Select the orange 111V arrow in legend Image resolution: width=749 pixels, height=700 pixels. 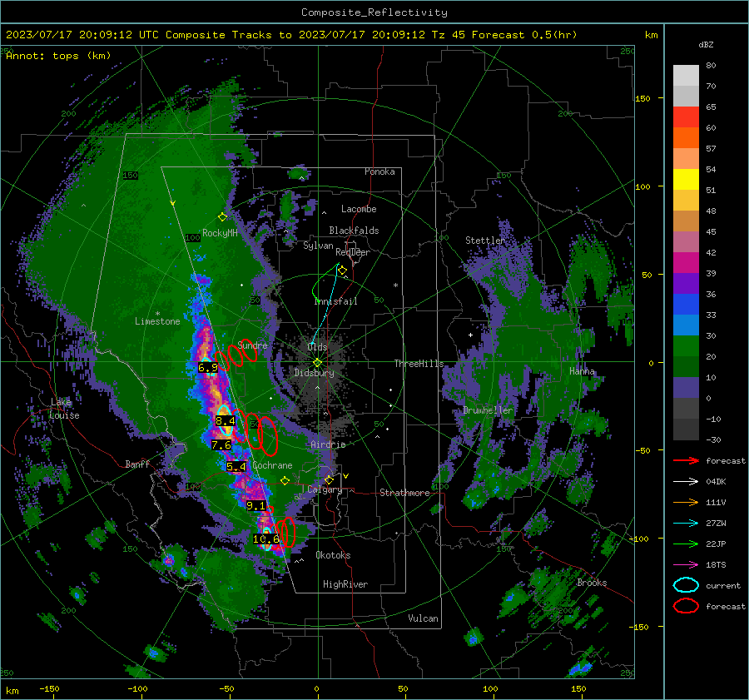coord(686,502)
